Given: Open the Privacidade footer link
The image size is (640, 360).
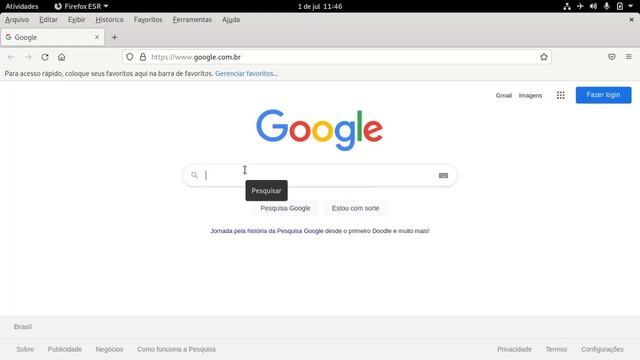Looking at the screenshot, I should point(514,349).
